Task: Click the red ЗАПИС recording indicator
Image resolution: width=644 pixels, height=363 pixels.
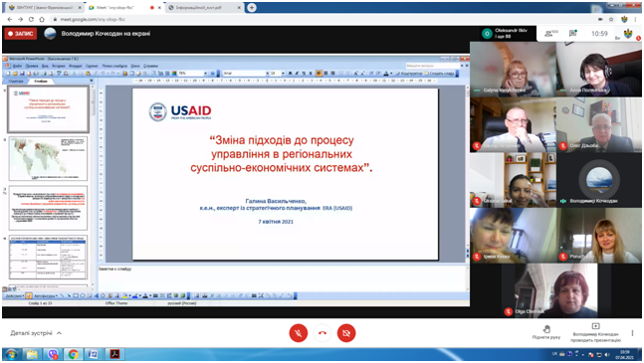Action: point(21,34)
